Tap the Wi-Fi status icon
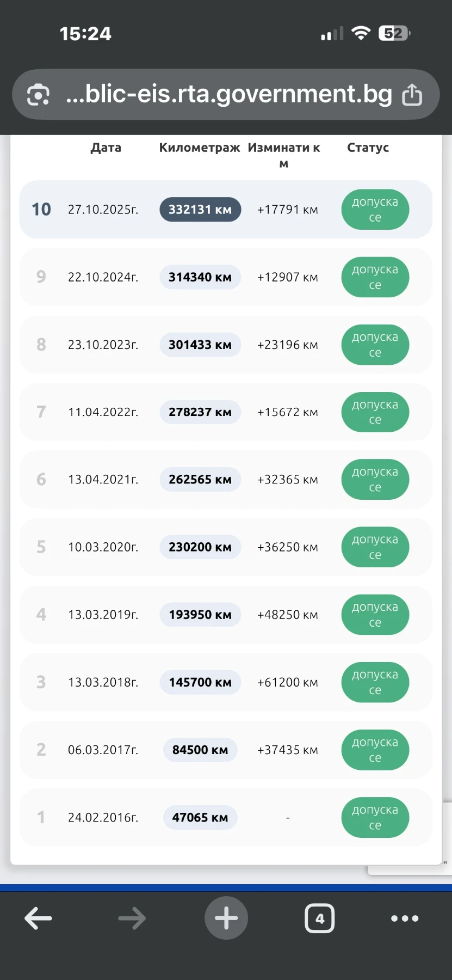452x980 pixels. coord(361,33)
